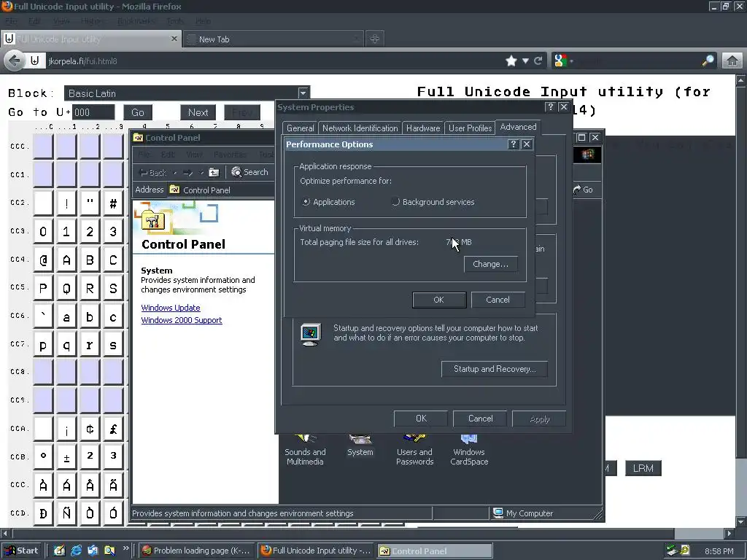
Task: Insert the @ character cell
Action: click(x=43, y=260)
